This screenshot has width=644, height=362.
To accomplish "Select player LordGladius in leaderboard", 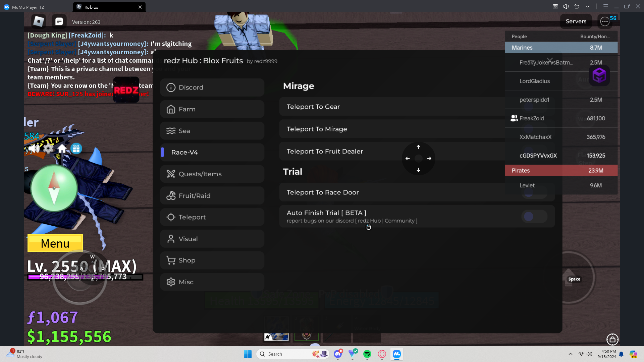I will [561, 81].
